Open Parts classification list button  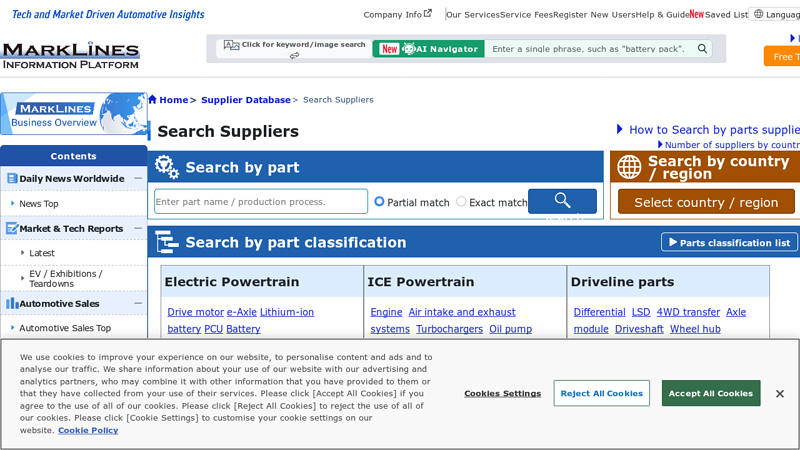729,242
